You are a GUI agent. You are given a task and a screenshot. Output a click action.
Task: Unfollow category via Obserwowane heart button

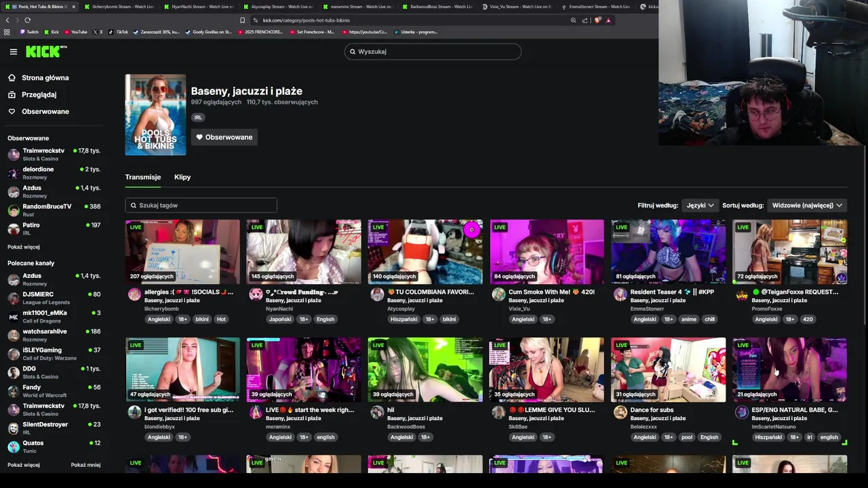point(224,137)
